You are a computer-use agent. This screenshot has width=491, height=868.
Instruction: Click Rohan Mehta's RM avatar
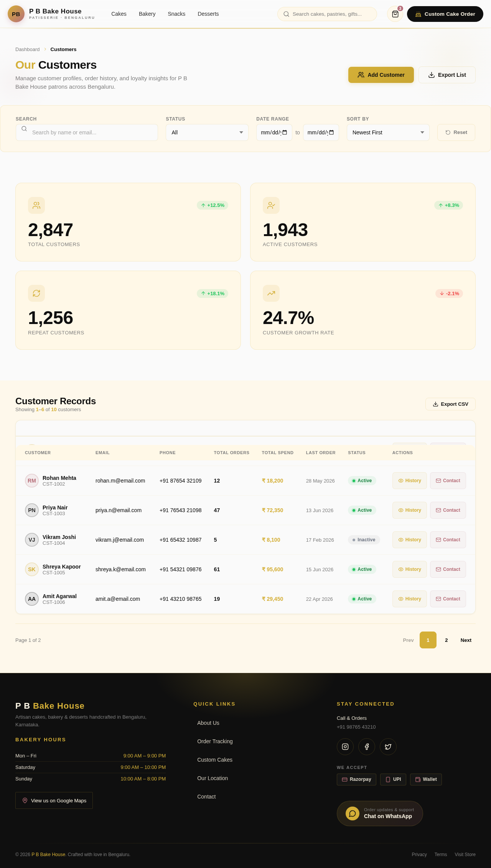point(32,481)
